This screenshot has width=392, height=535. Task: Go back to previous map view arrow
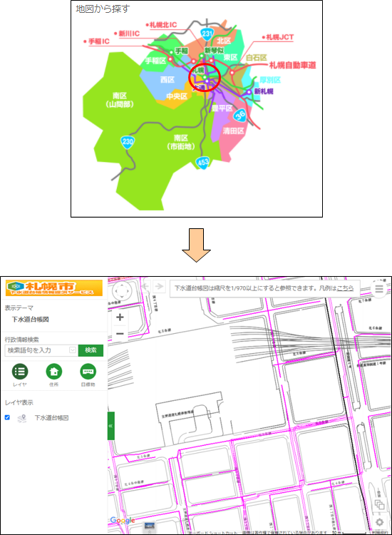click(x=146, y=286)
